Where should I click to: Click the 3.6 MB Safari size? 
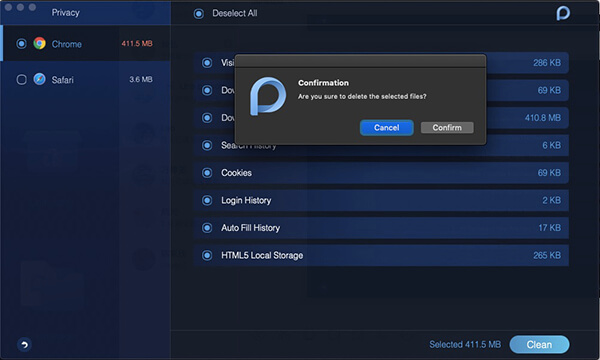pos(140,80)
